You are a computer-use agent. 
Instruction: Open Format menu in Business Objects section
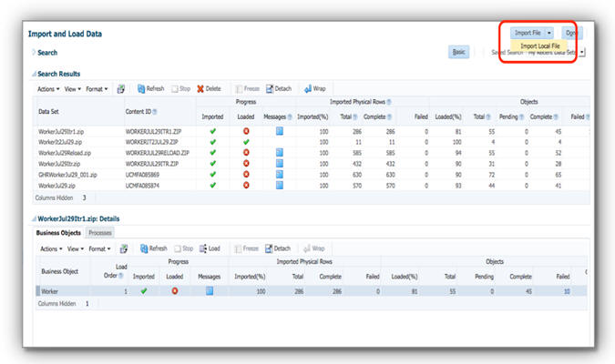99,248
